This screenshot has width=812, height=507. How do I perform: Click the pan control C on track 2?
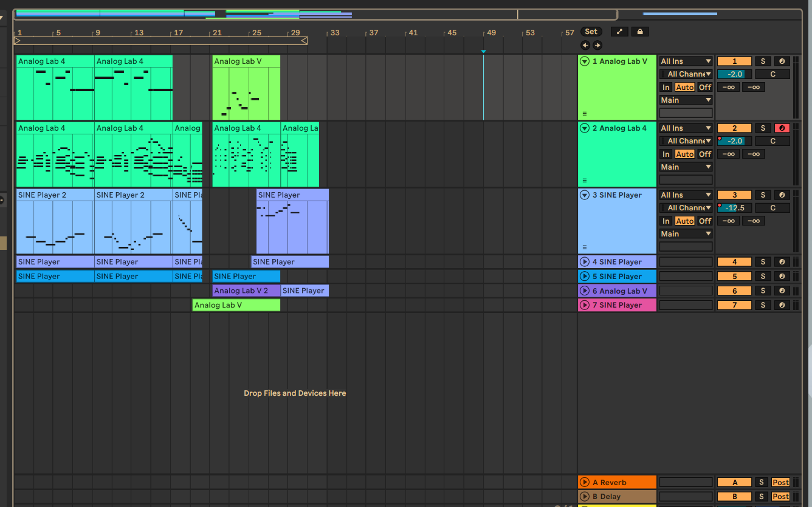[772, 141]
